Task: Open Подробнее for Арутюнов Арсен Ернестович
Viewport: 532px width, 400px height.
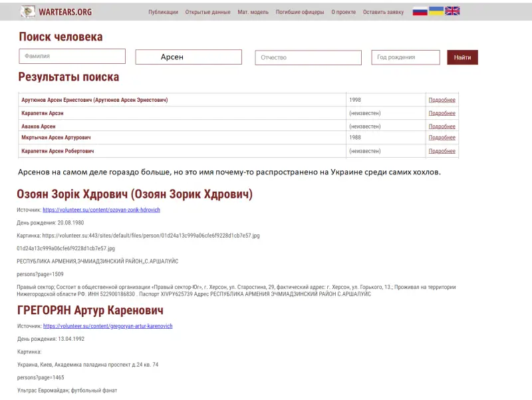Action: coord(442,100)
